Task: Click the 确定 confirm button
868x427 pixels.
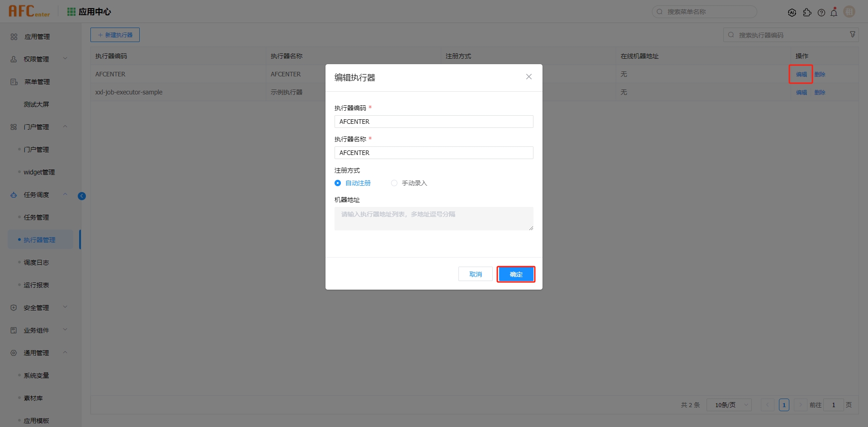Action: click(x=516, y=274)
